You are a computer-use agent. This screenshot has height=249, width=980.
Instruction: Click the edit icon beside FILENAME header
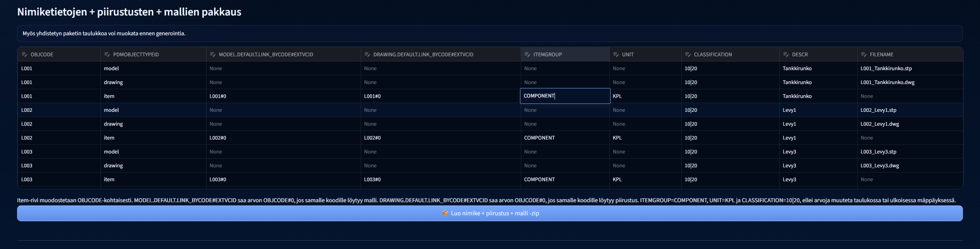click(864, 54)
